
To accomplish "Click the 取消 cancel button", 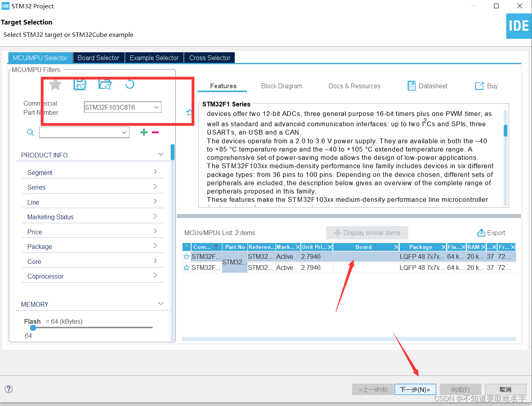I will click(505, 389).
